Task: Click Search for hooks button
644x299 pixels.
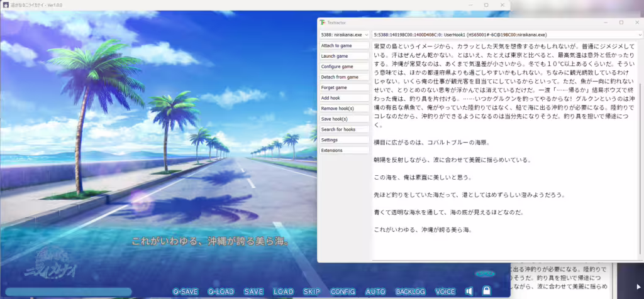Action: pos(345,129)
